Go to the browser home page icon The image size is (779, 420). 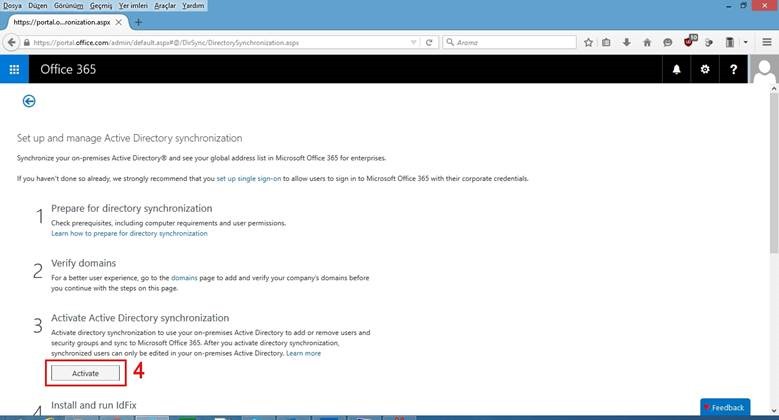pos(647,43)
